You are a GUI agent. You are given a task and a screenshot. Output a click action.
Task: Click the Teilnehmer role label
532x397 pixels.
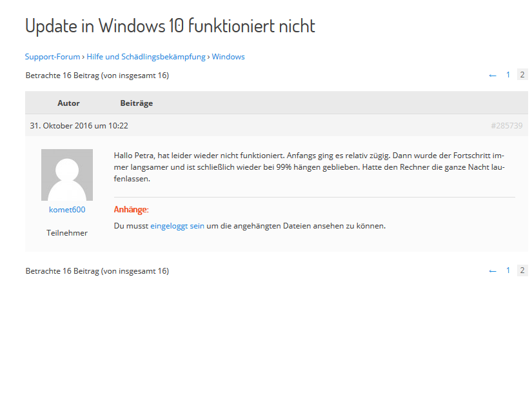[67, 233]
